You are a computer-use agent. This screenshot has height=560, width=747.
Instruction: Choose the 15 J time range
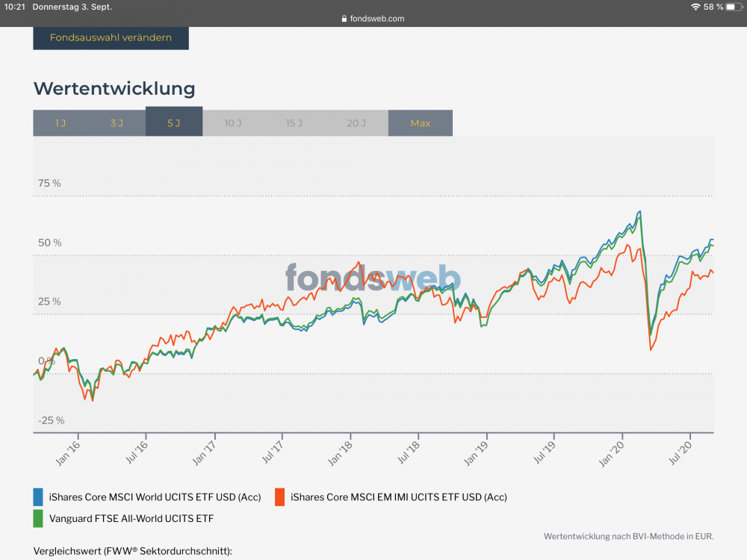point(294,123)
